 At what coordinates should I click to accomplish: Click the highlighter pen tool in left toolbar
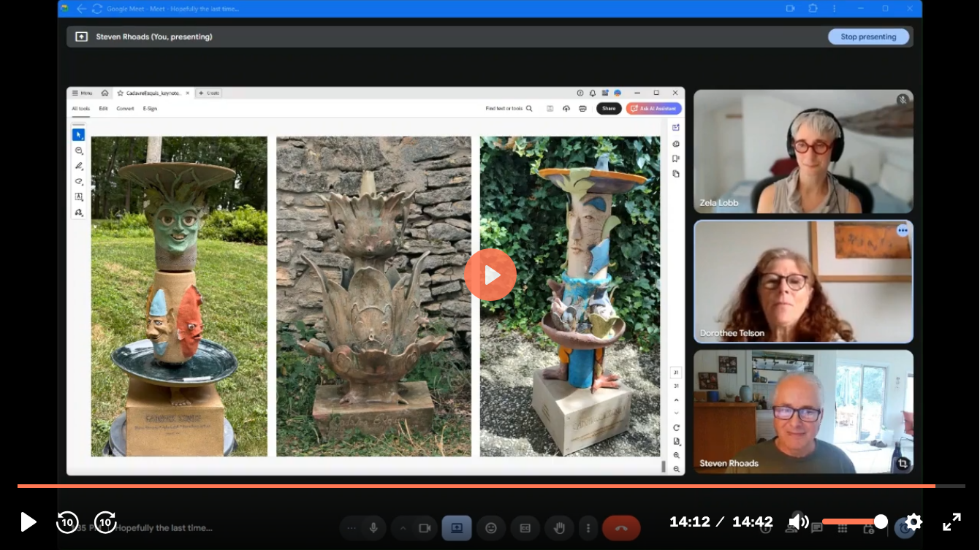click(x=78, y=166)
